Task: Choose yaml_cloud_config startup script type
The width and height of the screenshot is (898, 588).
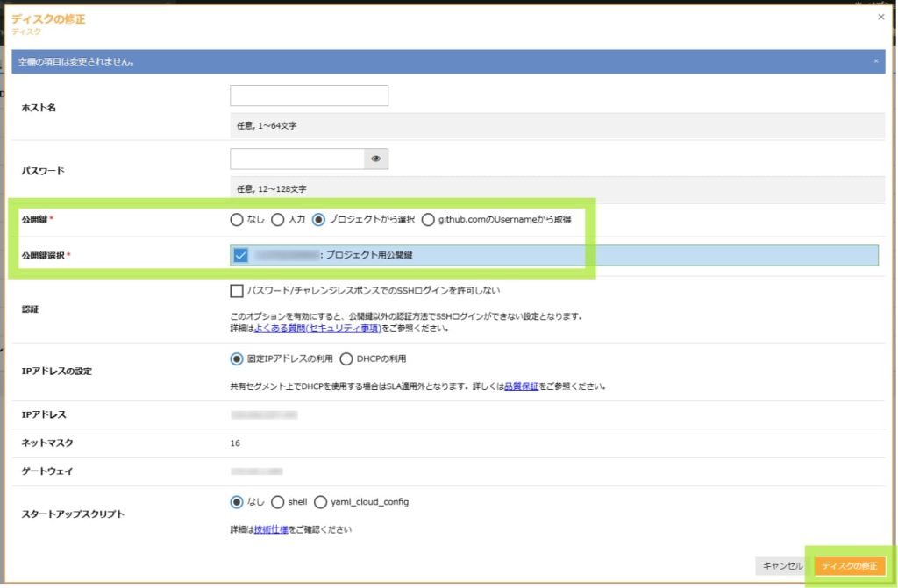Action: (321, 502)
